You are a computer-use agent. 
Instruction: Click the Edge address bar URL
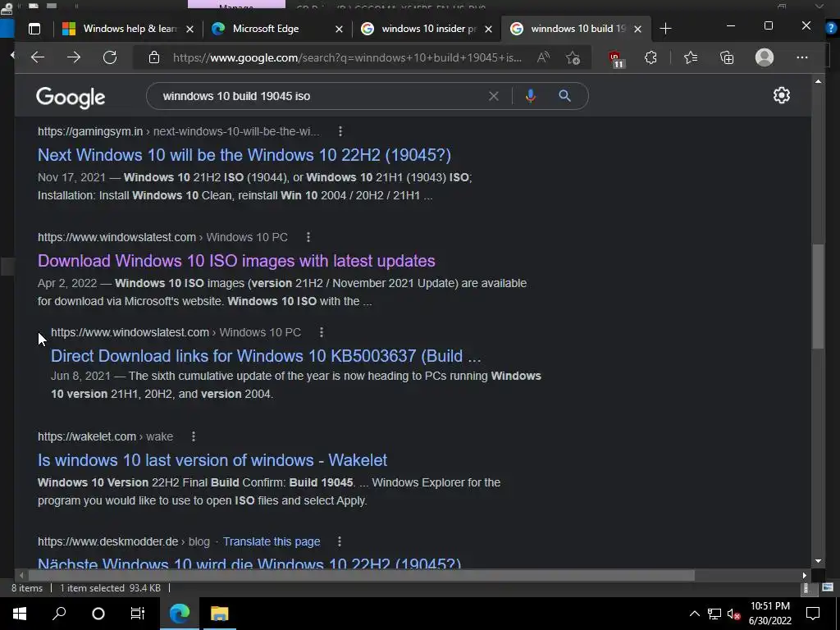click(347, 57)
